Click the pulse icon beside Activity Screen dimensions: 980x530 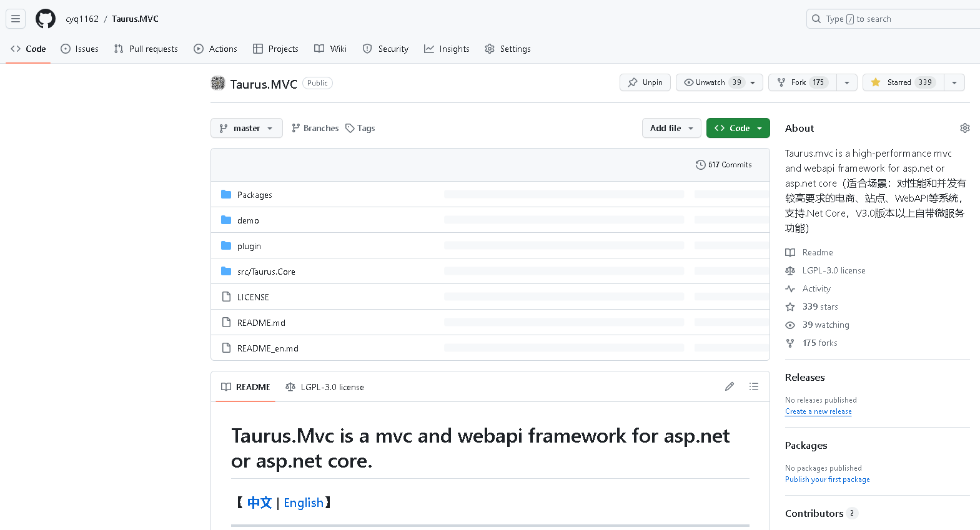(790, 288)
